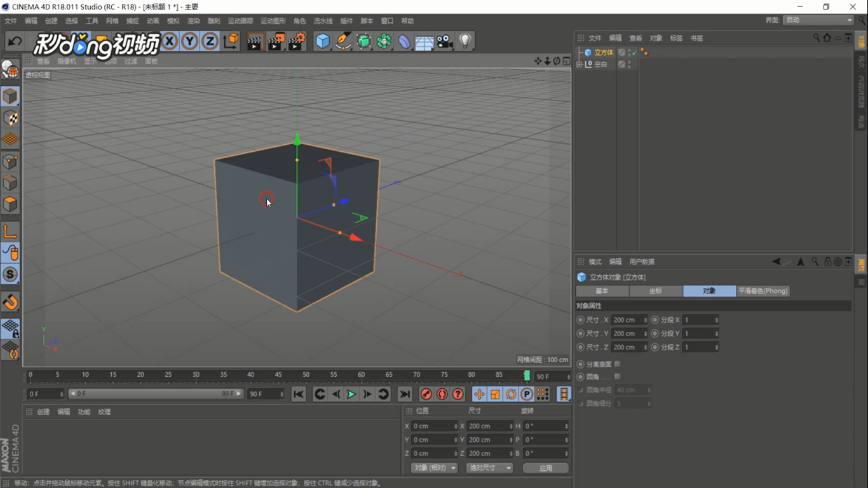This screenshot has width=868, height=488.
Task: Toggle 分段 Y animation radio dot
Action: [655, 334]
